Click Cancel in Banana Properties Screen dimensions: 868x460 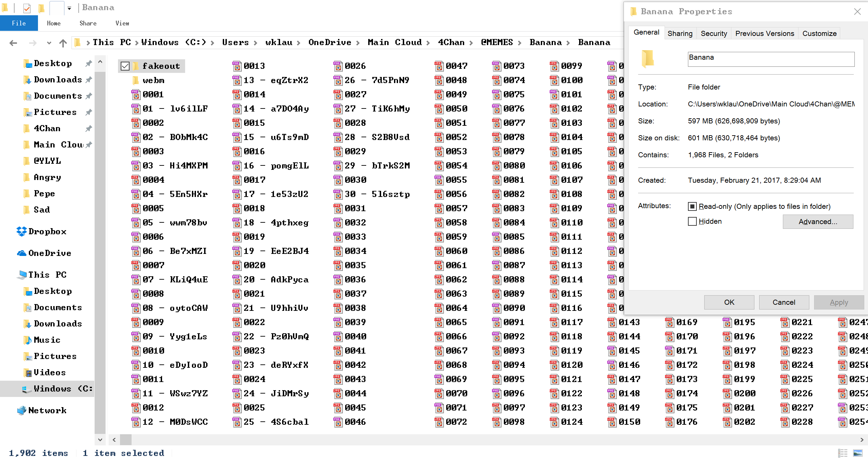[784, 302]
